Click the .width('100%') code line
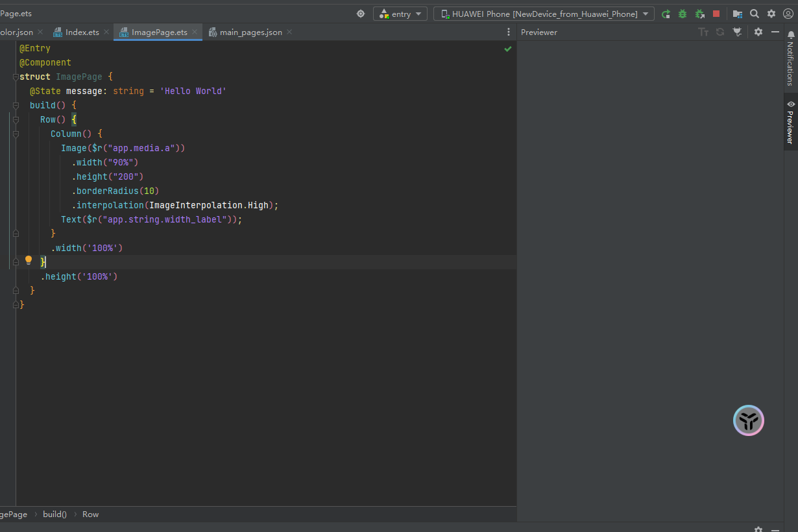Screen dimensions: 798x532 point(87,248)
